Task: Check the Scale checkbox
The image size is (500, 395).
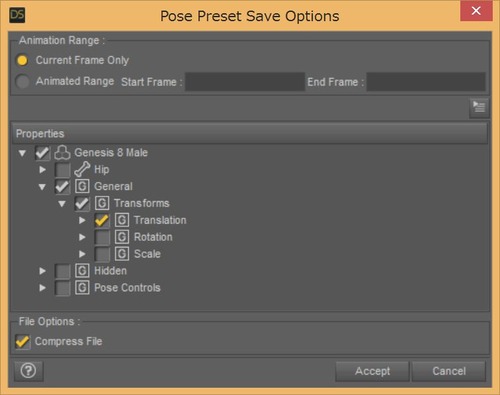Action: pyautogui.click(x=102, y=254)
